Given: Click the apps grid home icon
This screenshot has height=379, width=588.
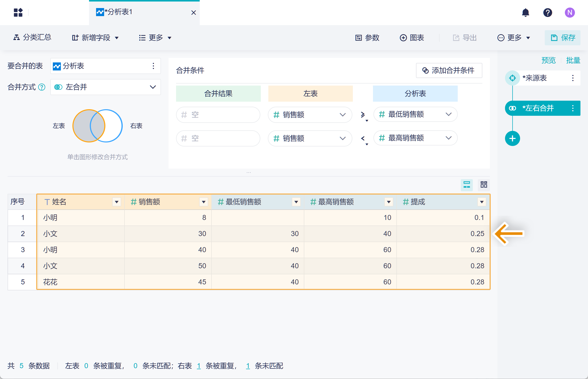Looking at the screenshot, I should [x=18, y=13].
